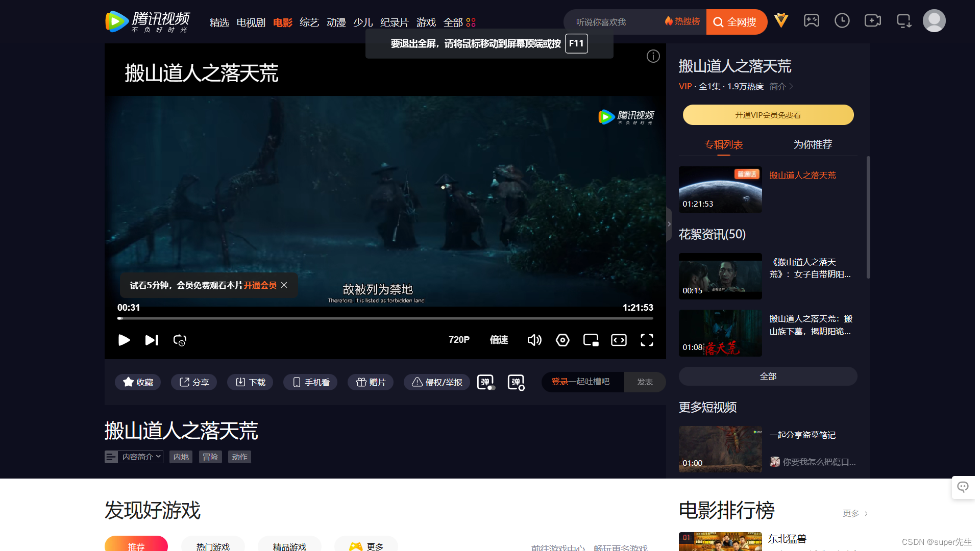980x551 pixels.
Task: Switch to 专辑列表 tab
Action: [724, 144]
